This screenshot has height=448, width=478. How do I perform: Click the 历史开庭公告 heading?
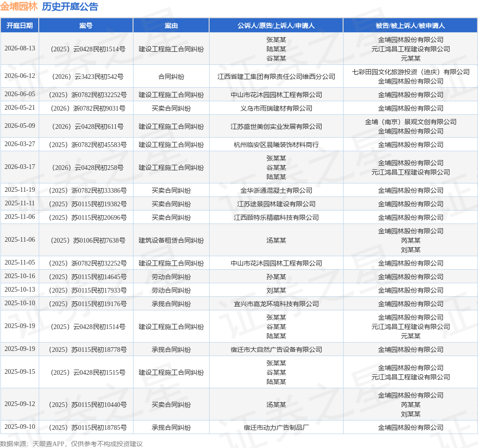point(70,7)
